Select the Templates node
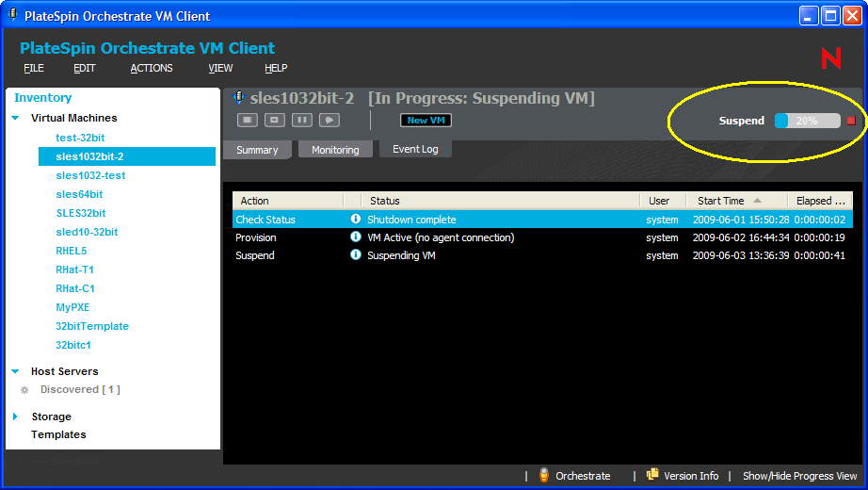The width and height of the screenshot is (868, 490). coord(58,434)
